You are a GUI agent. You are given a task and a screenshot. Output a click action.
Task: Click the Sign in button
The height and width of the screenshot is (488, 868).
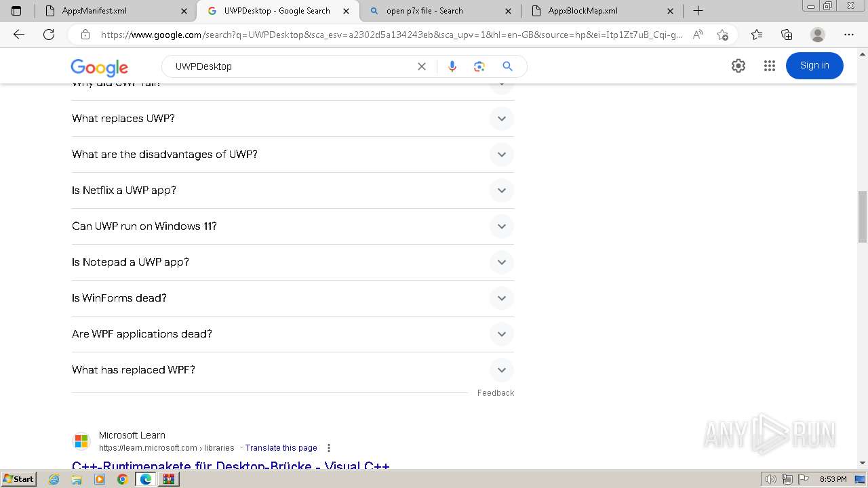click(x=814, y=66)
